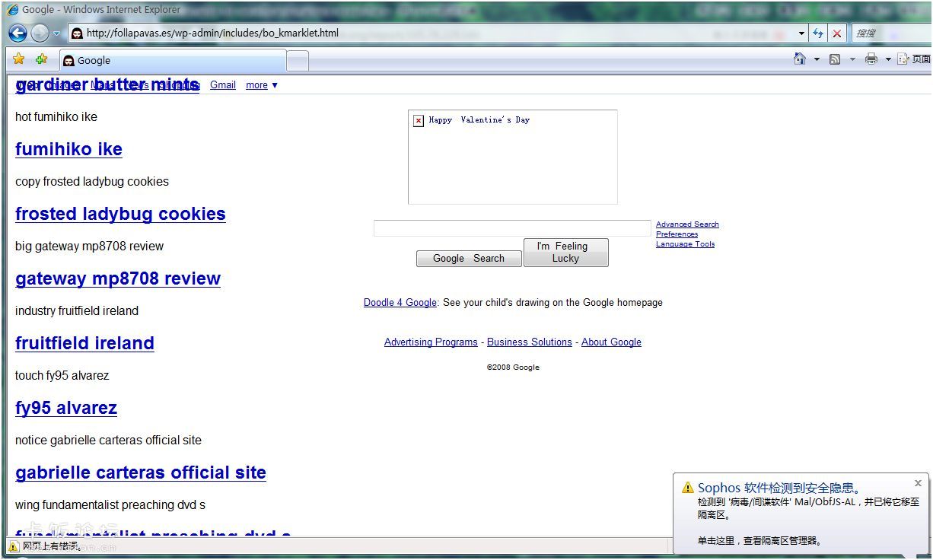Screen dimensions: 933x560
Task: Click the red Stop loading icon
Action: tap(837, 33)
